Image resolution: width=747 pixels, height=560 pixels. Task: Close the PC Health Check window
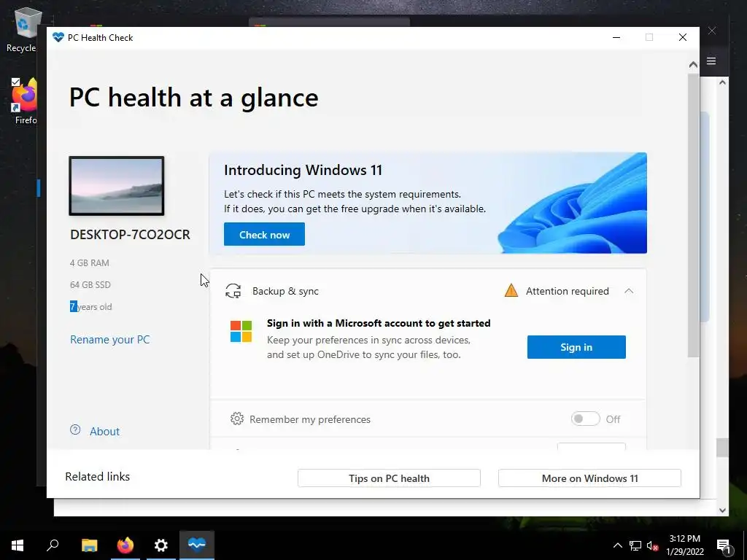click(683, 38)
